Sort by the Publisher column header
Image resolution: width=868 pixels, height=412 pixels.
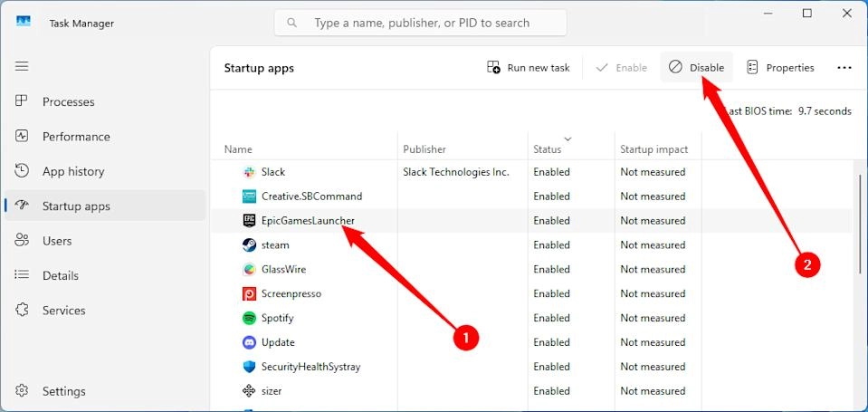point(424,149)
